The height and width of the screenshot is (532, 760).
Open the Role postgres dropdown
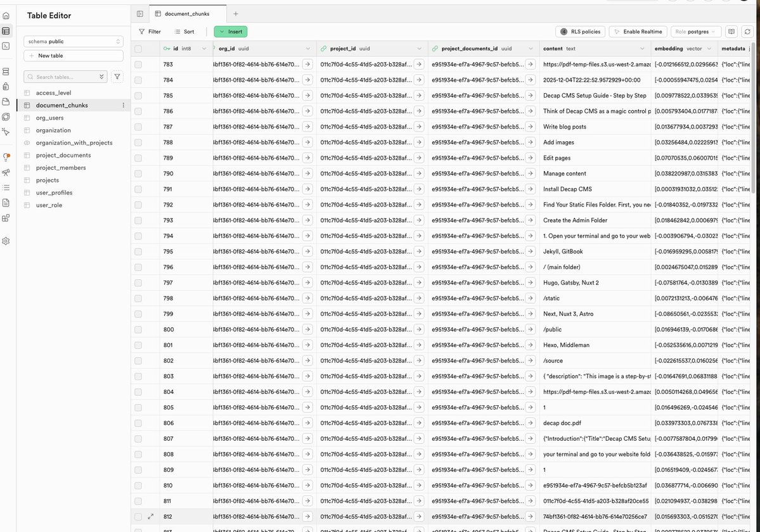(696, 32)
